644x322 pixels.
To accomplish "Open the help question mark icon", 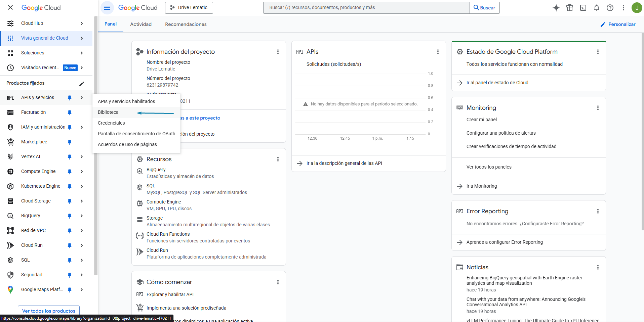I will [x=610, y=8].
